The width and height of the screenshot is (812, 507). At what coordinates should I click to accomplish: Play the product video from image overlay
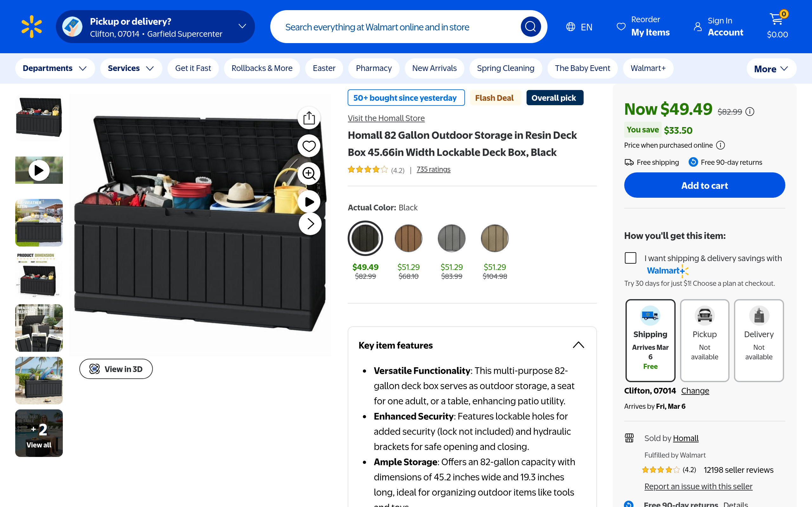[309, 202]
